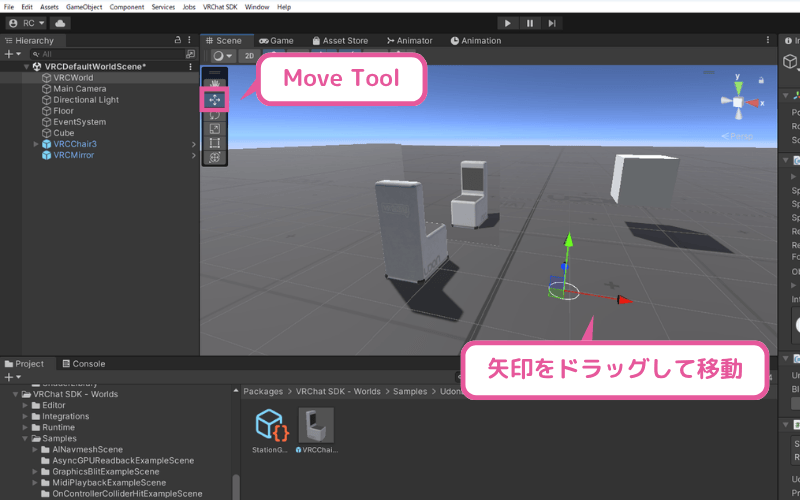Image resolution: width=800 pixels, height=500 pixels.
Task: Select Main Camera in the Hierarchy
Action: 80,89
